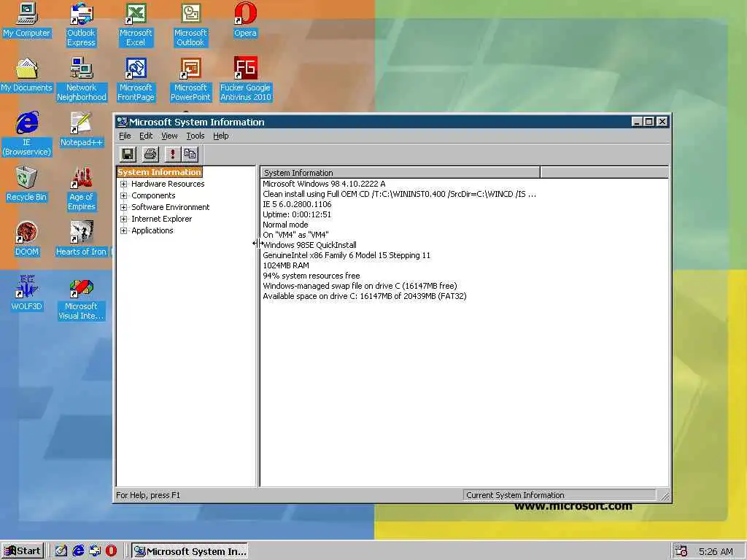Click 'IE 5 6.0.2800.1106' line
This screenshot has width=747, height=560.
297,204
